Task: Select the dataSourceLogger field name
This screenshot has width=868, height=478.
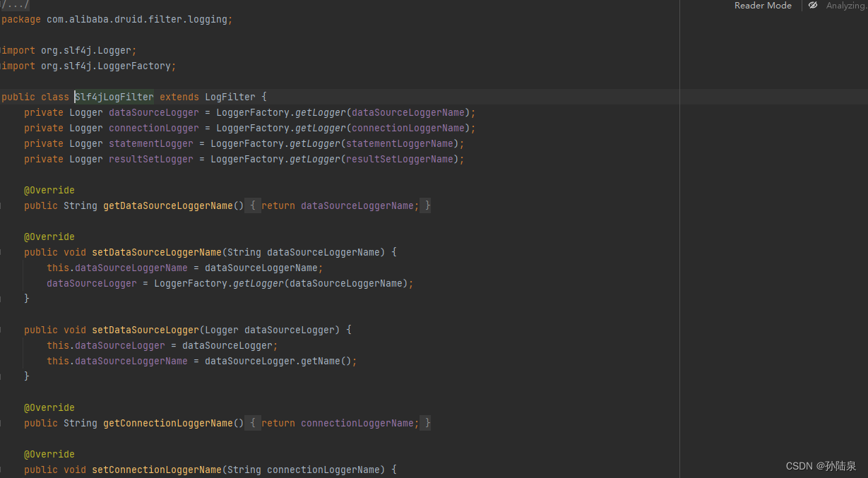Action: pos(153,112)
